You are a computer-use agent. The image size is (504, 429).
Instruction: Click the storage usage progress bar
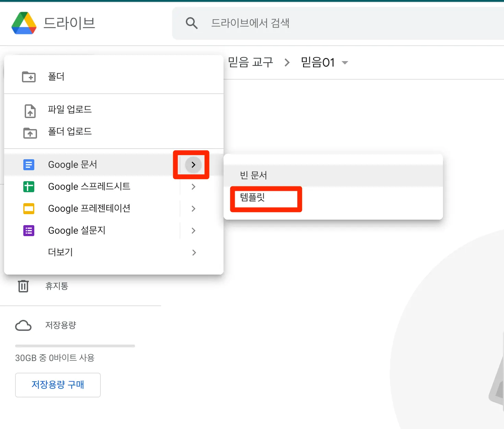point(75,346)
